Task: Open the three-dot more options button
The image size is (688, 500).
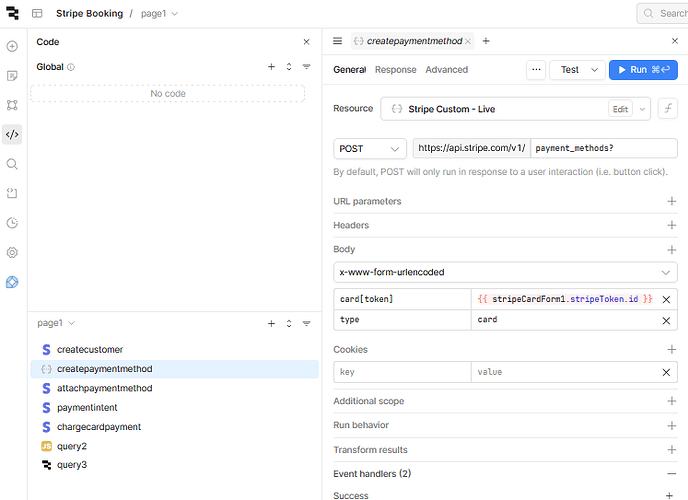Action: point(537,70)
